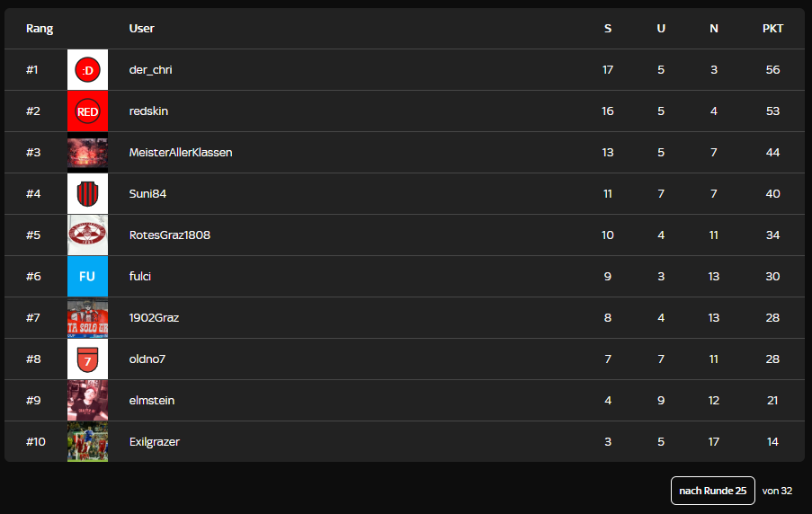Open elmstein's avatar photo
Viewport: 812px width, 514px height.
(87, 401)
